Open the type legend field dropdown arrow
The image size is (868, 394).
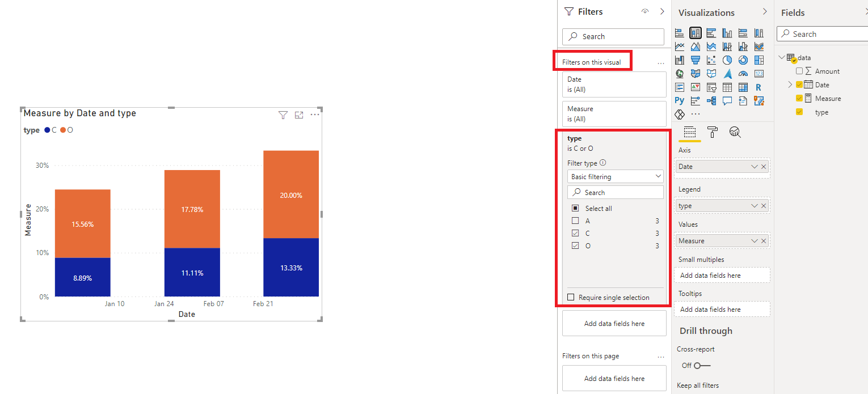point(754,206)
